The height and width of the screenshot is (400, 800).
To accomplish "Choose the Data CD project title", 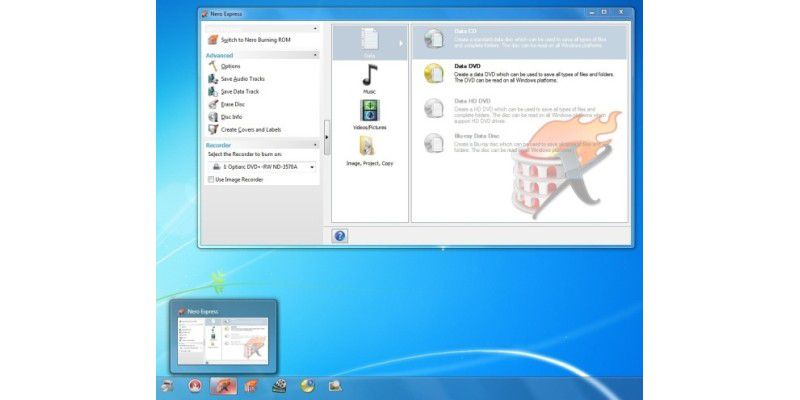I will [x=465, y=31].
